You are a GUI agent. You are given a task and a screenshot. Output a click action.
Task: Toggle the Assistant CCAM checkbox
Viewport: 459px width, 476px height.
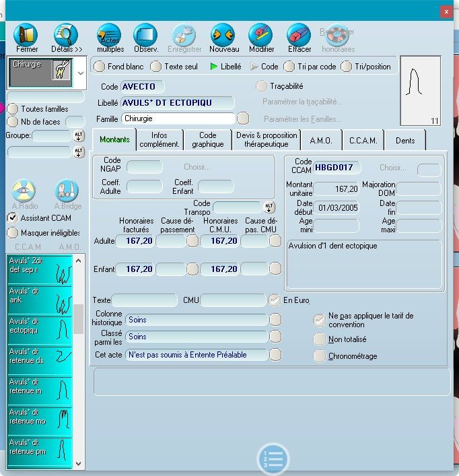(12, 217)
